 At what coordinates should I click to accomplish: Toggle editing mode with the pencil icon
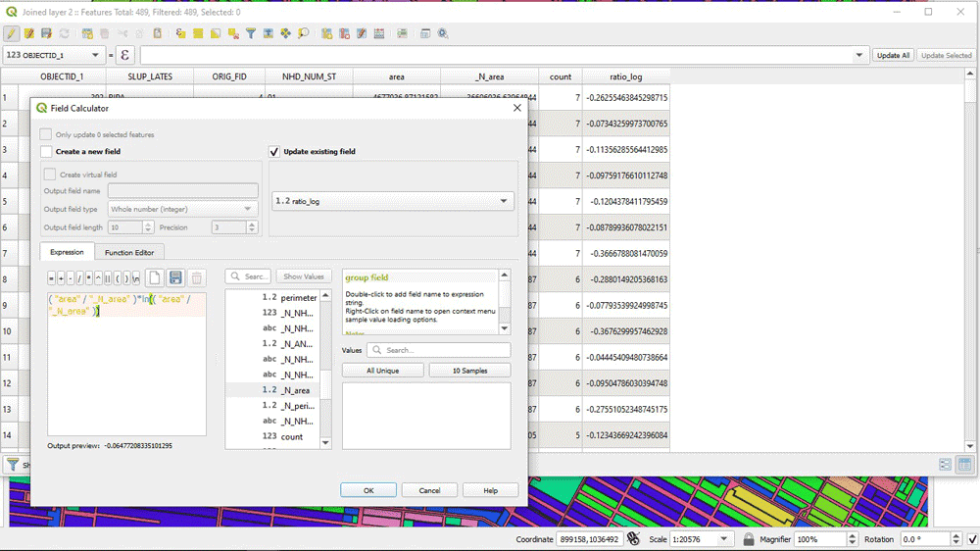11,33
